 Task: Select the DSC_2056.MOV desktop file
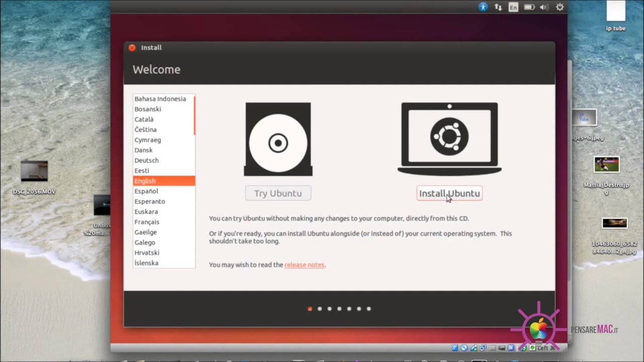tap(34, 171)
